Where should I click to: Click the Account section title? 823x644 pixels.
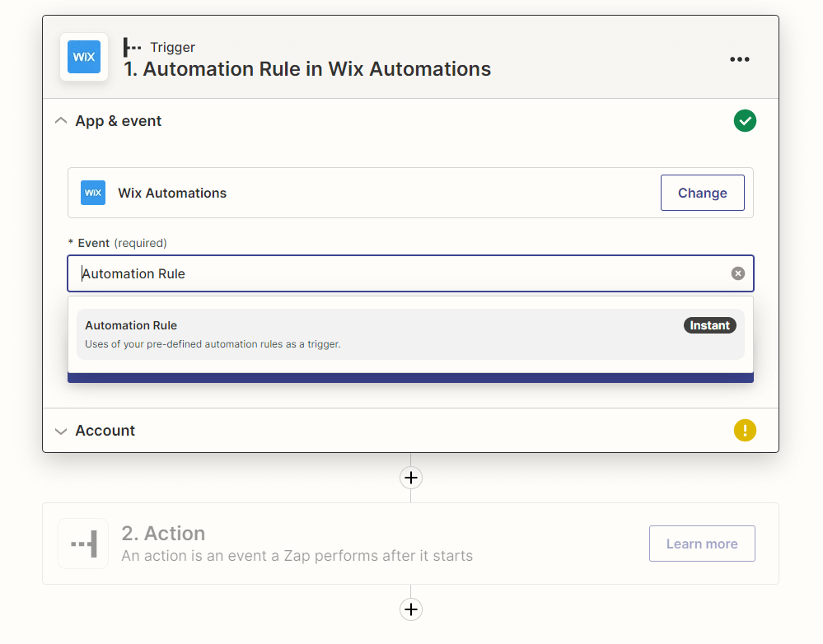pos(105,431)
